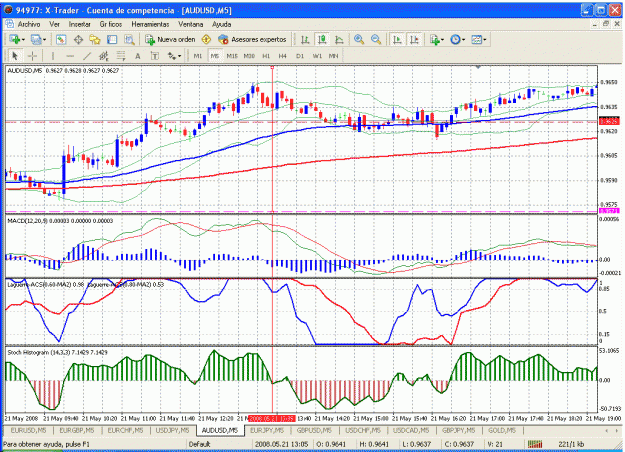The height and width of the screenshot is (452, 625).
Task: Expand the new chart dropdown arrow
Action: point(23,40)
